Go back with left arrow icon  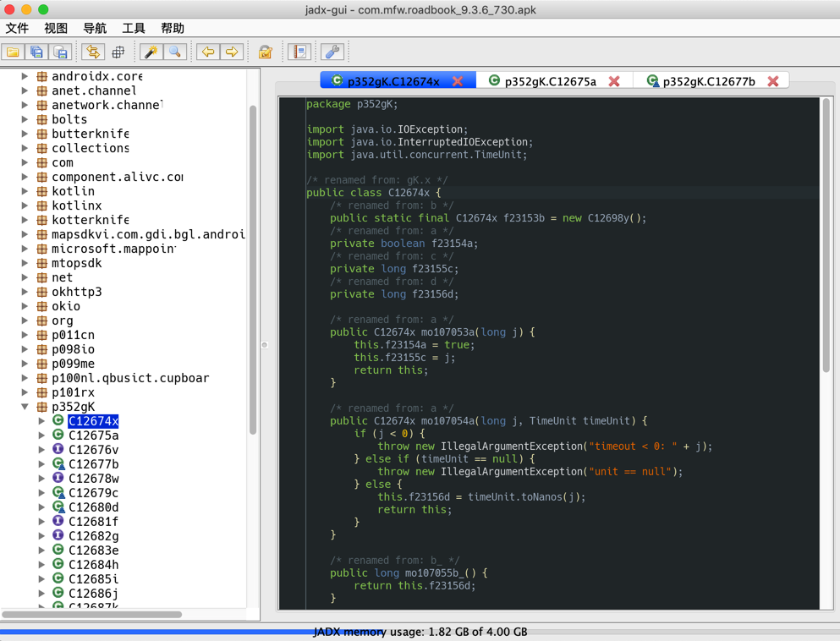point(208,52)
